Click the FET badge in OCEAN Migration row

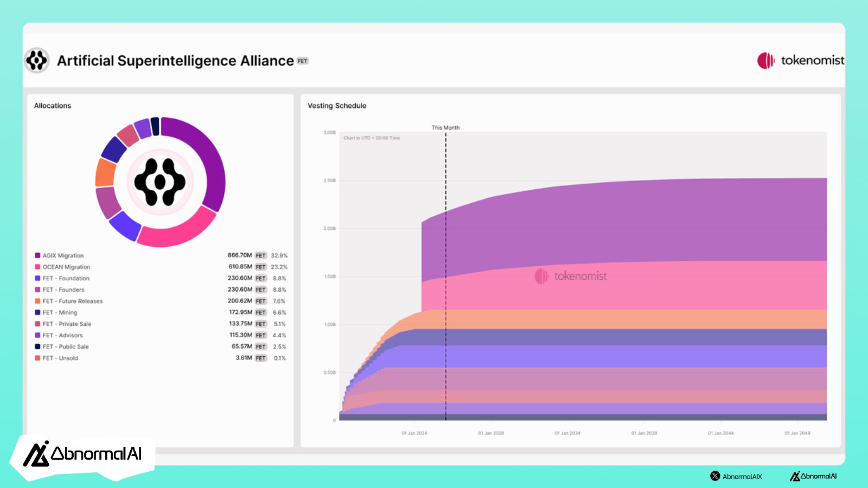[261, 267]
